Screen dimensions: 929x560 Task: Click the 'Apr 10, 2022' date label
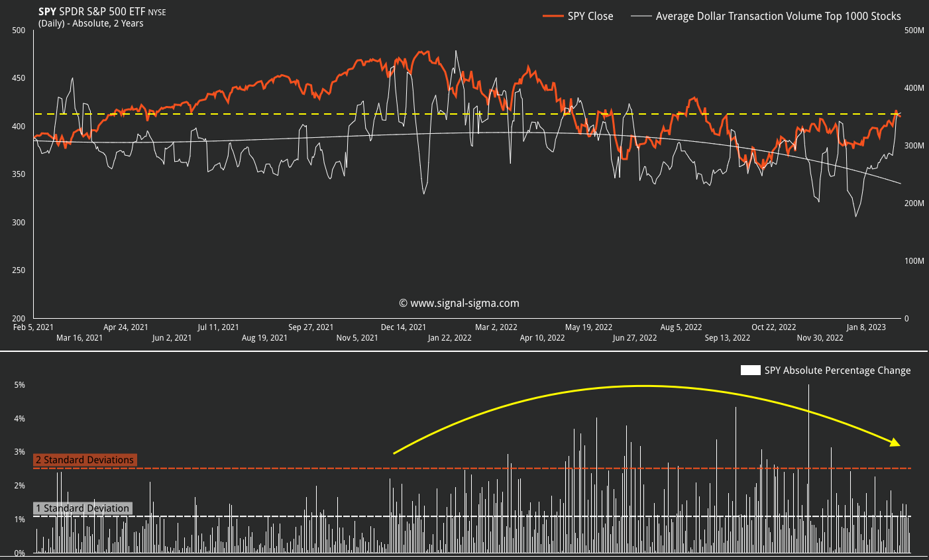(x=543, y=338)
